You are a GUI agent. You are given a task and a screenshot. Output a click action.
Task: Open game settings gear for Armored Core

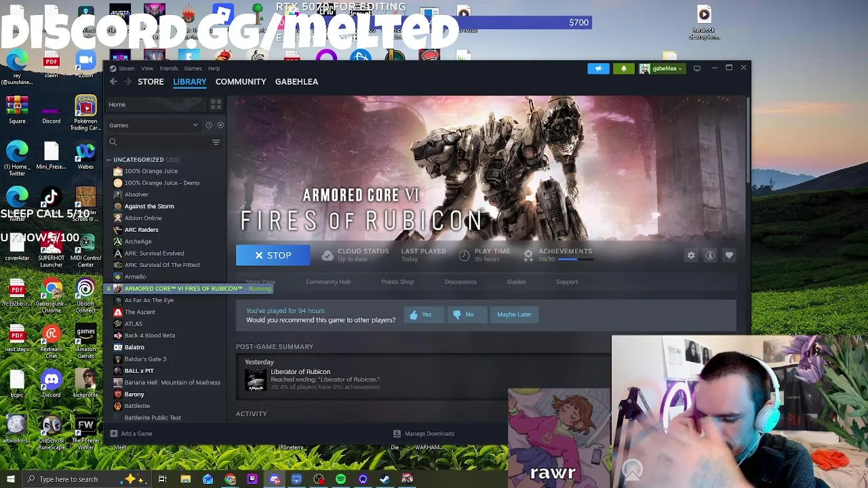(691, 256)
